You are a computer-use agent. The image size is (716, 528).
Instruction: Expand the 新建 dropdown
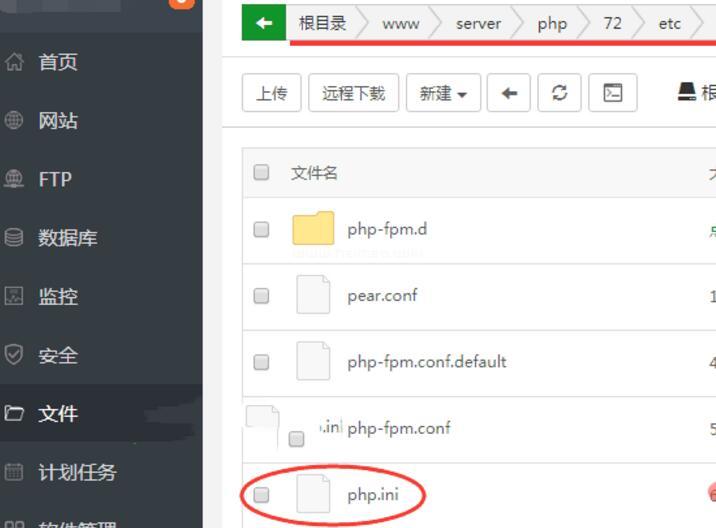click(x=443, y=93)
